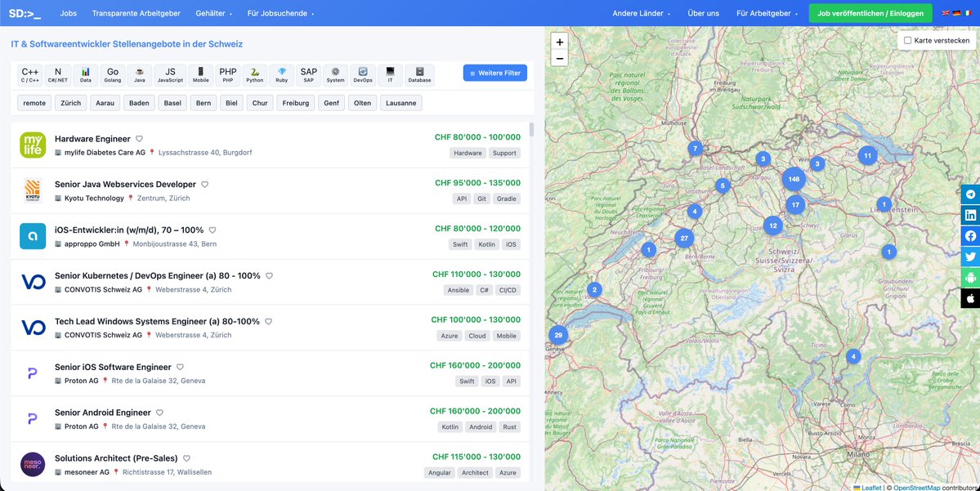Open Transparente Arbeitgeber page
This screenshot has height=491, width=980.
pos(136,13)
